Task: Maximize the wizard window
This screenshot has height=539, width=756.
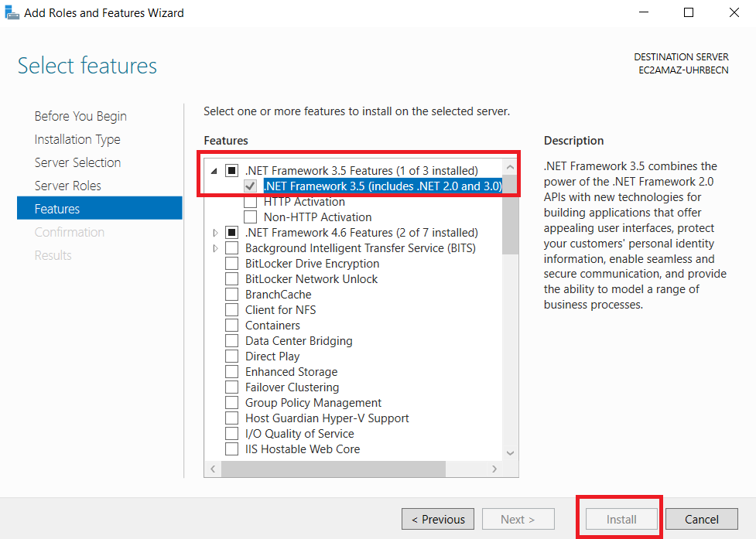Action: [689, 12]
